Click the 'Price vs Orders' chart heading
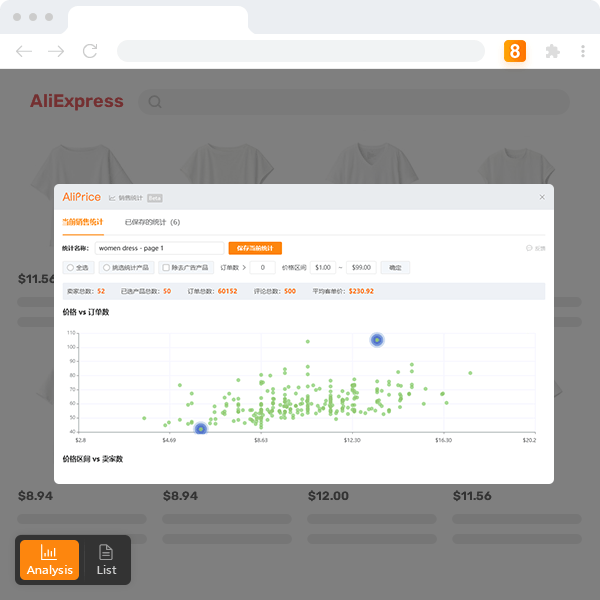600x600 pixels. (86, 312)
